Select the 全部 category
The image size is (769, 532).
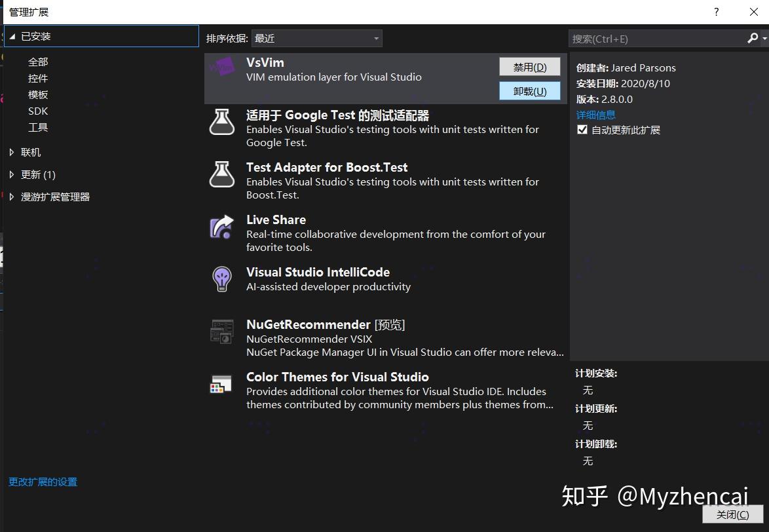[37, 61]
